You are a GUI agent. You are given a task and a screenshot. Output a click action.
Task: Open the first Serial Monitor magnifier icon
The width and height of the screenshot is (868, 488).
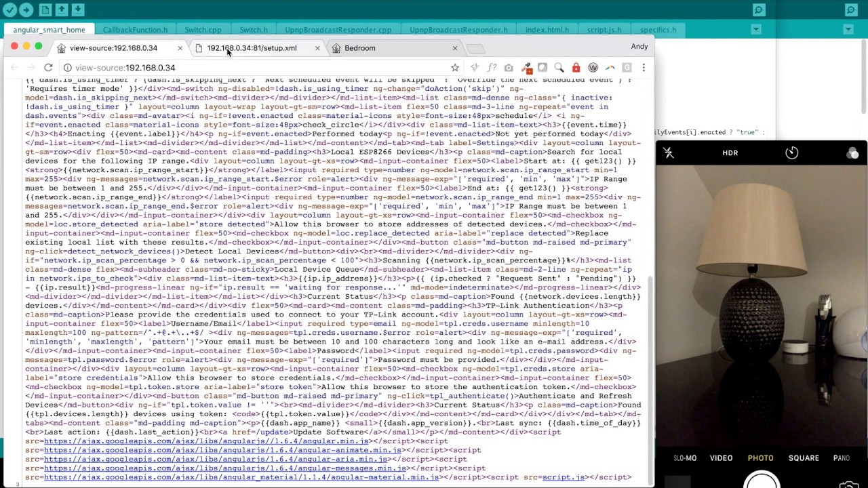coord(759,9)
